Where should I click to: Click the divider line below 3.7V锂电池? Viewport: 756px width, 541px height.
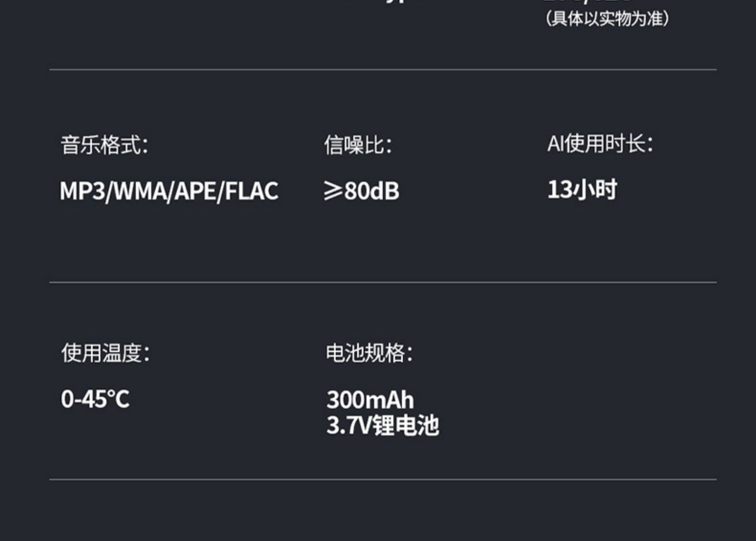[383, 479]
